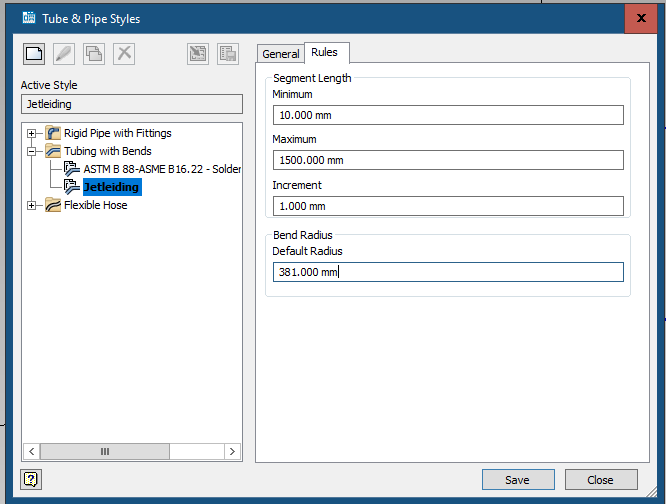This screenshot has height=504, width=666.
Task: Click the Increment label text
Action: click(297, 185)
